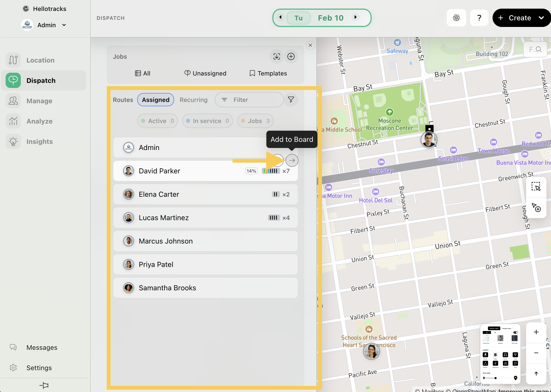Click the Add to Board arrow button
Screen dimensions: 551x392
(292, 160)
